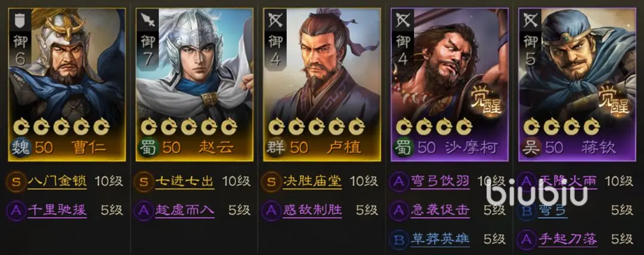Image resolution: width=644 pixels, height=255 pixels.
Task: Open the 决胜庙堂 skill link
Action: [312, 182]
